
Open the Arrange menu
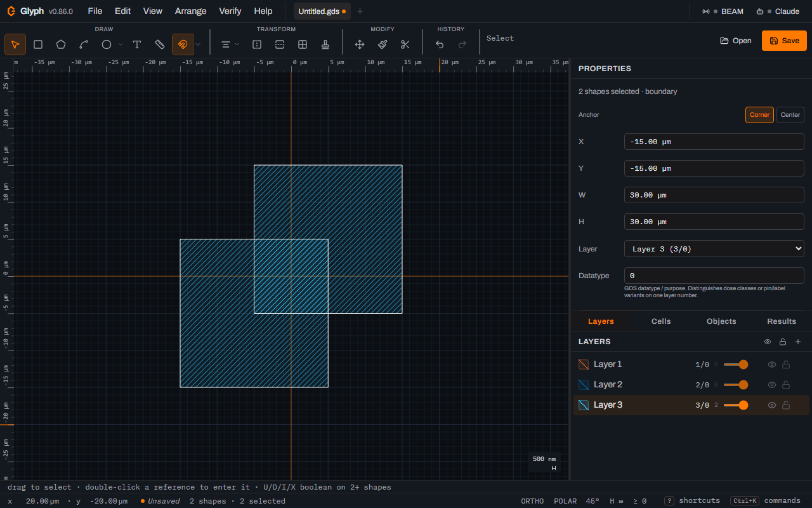click(190, 11)
